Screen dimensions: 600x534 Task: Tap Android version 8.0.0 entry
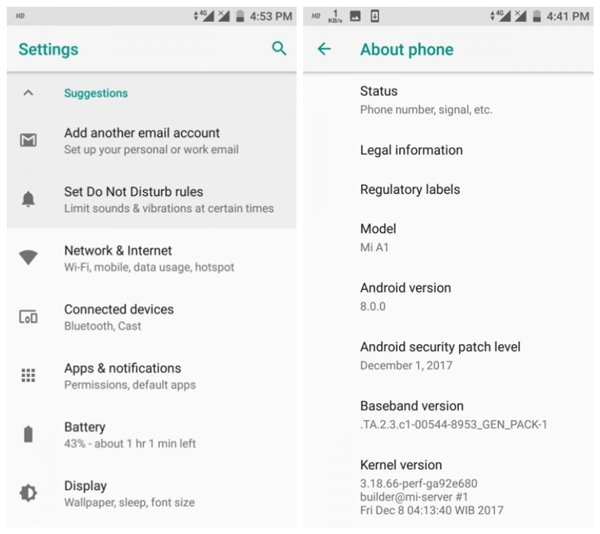coord(448,297)
